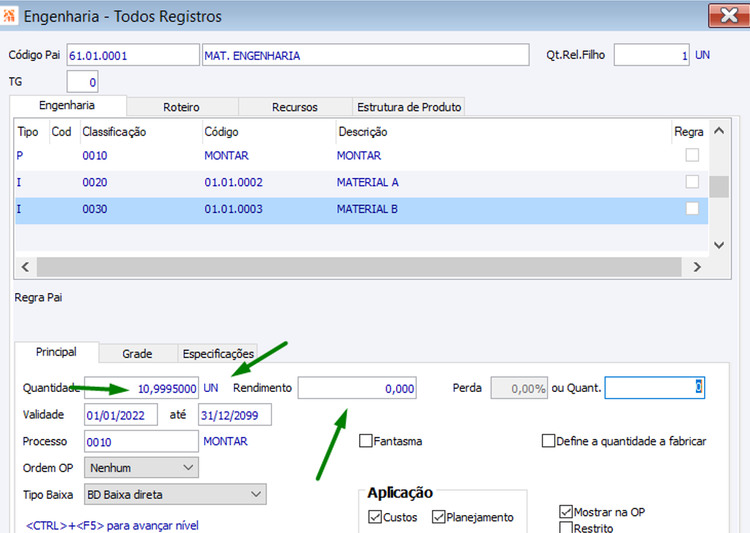750x533 pixels.
Task: Click the CTRL+F5 para avançar nível hint
Action: [112, 525]
